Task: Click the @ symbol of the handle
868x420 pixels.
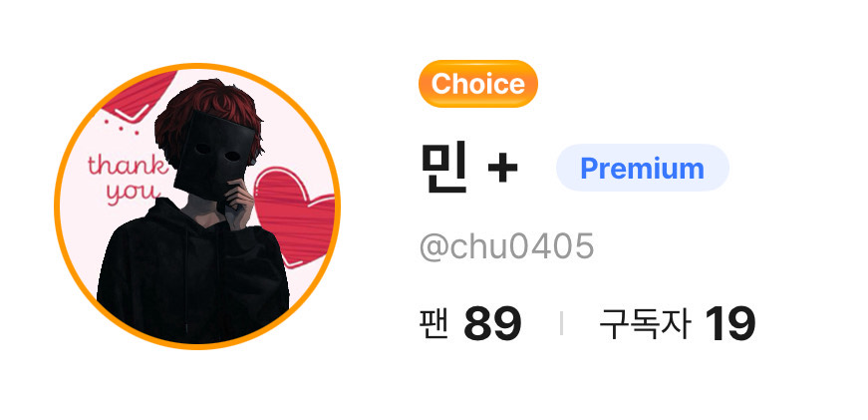Action: pos(434,247)
